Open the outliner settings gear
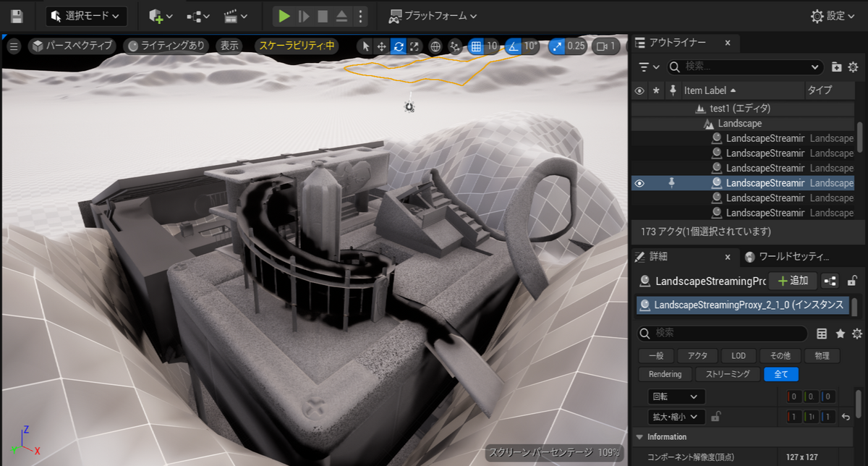The image size is (868, 466). coord(854,67)
